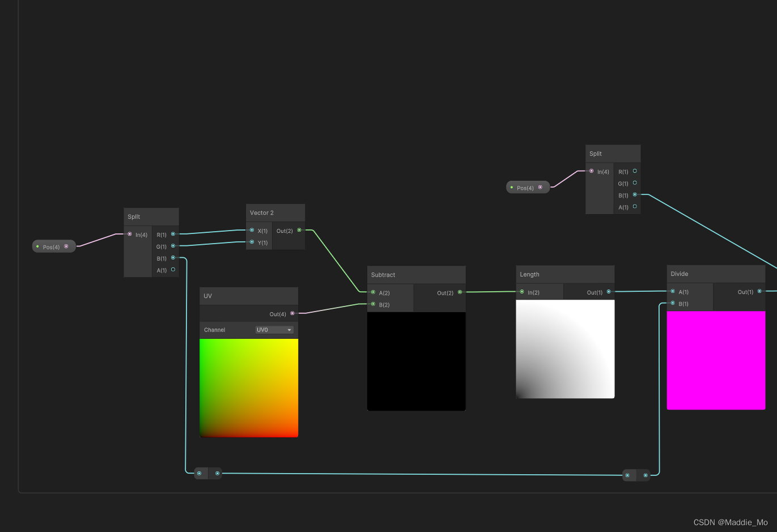777x532 pixels.
Task: Select the UV node title bar
Action: coord(249,296)
